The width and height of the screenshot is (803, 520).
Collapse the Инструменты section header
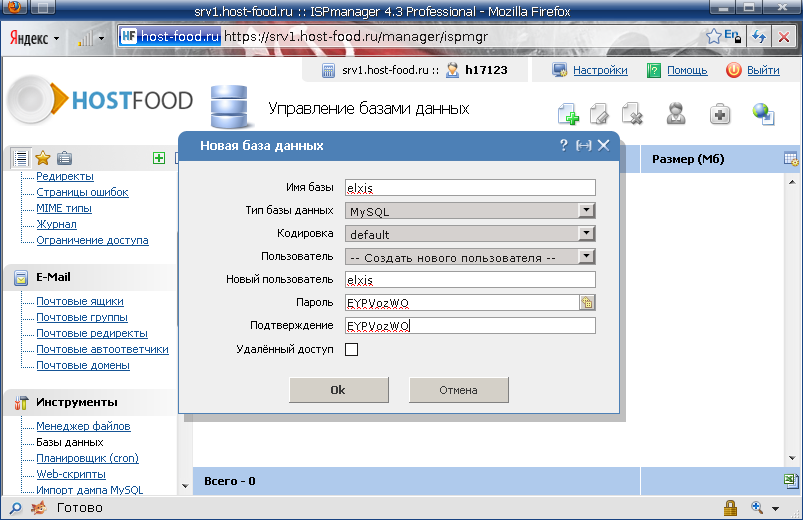tap(91, 402)
